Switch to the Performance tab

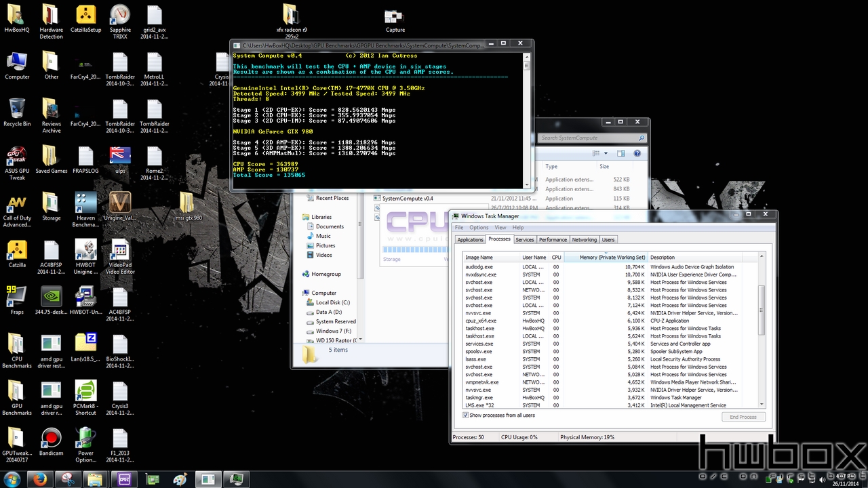coord(553,240)
